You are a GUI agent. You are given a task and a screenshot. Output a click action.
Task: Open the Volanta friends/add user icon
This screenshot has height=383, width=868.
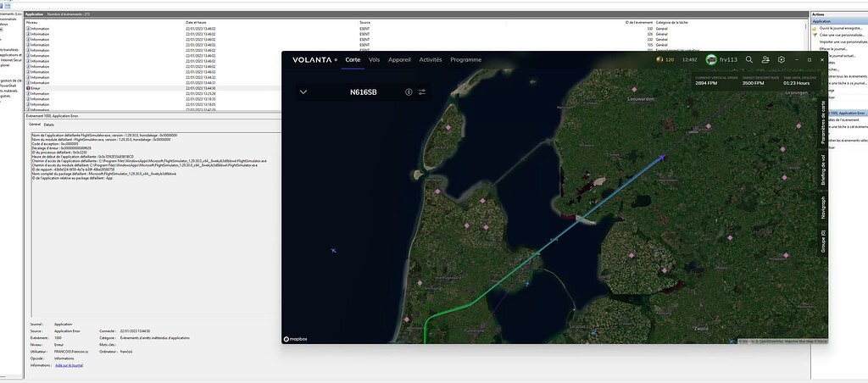click(765, 60)
